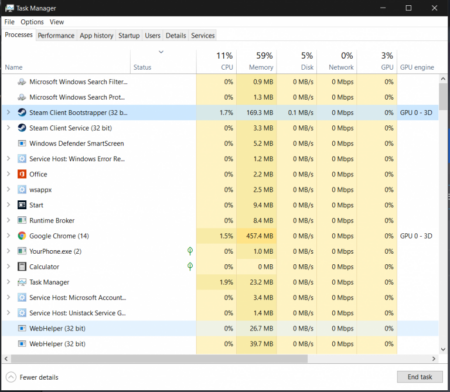Click the Task Manager row icon
The image size is (450, 392).
(x=22, y=282)
